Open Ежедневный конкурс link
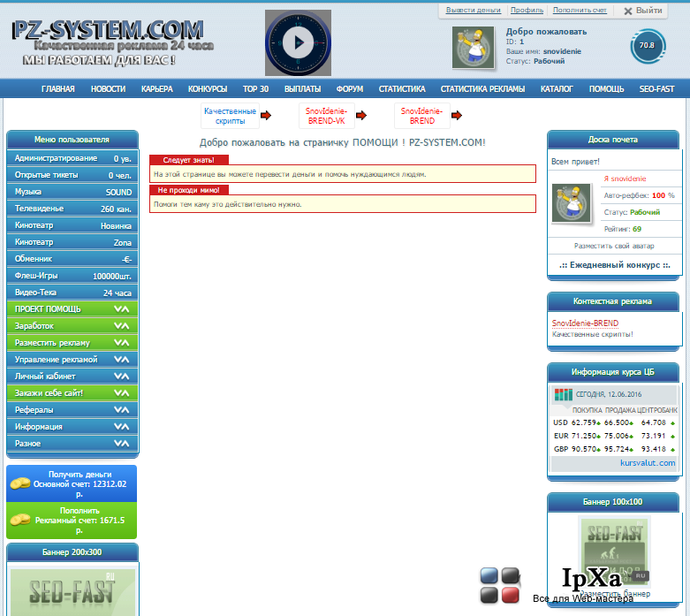 (x=614, y=265)
